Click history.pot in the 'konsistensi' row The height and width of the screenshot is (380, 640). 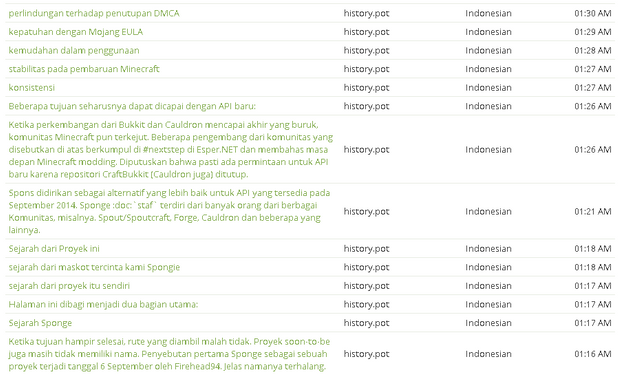click(x=366, y=88)
